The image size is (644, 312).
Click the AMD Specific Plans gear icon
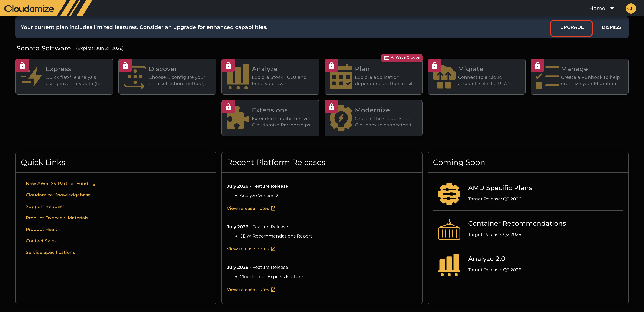pyautogui.click(x=449, y=194)
